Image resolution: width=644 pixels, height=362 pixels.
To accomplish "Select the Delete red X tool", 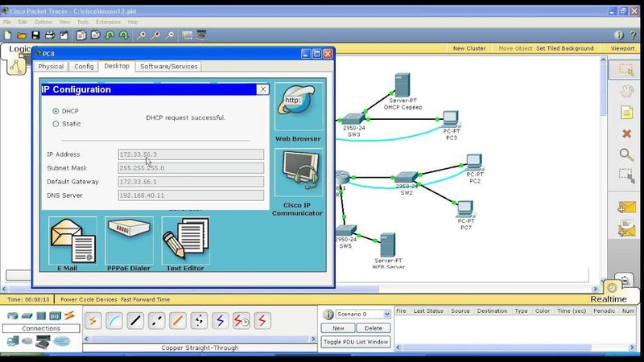I will click(x=626, y=134).
